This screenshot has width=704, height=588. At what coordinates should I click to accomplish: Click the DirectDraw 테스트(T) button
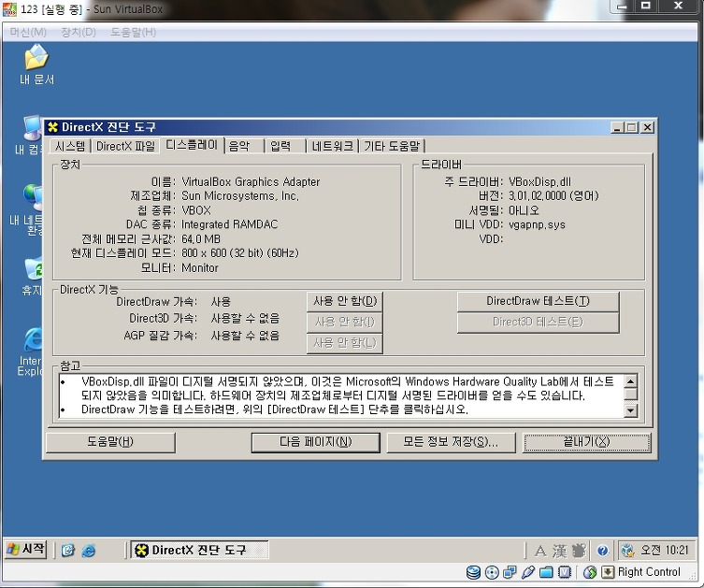pyautogui.click(x=538, y=301)
